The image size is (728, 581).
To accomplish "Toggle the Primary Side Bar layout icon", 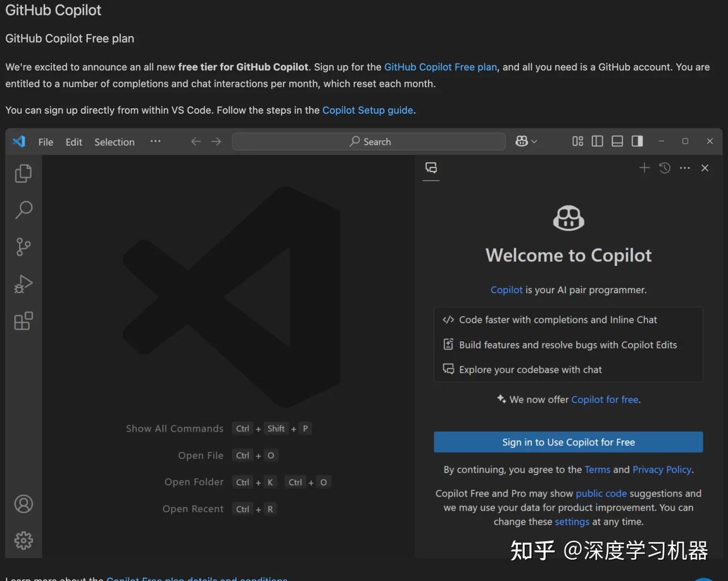I will click(x=597, y=141).
